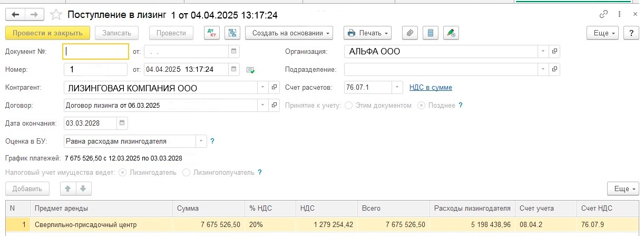Open Контрагент record button
The height and width of the screenshot is (236, 644).
click(274, 88)
